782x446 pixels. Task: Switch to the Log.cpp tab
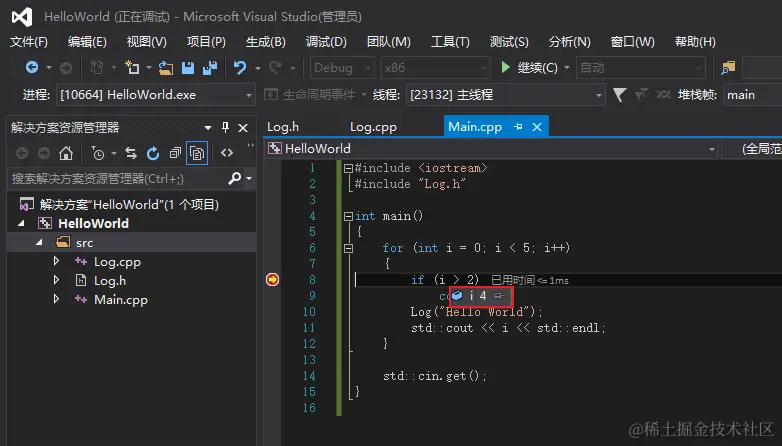point(373,127)
